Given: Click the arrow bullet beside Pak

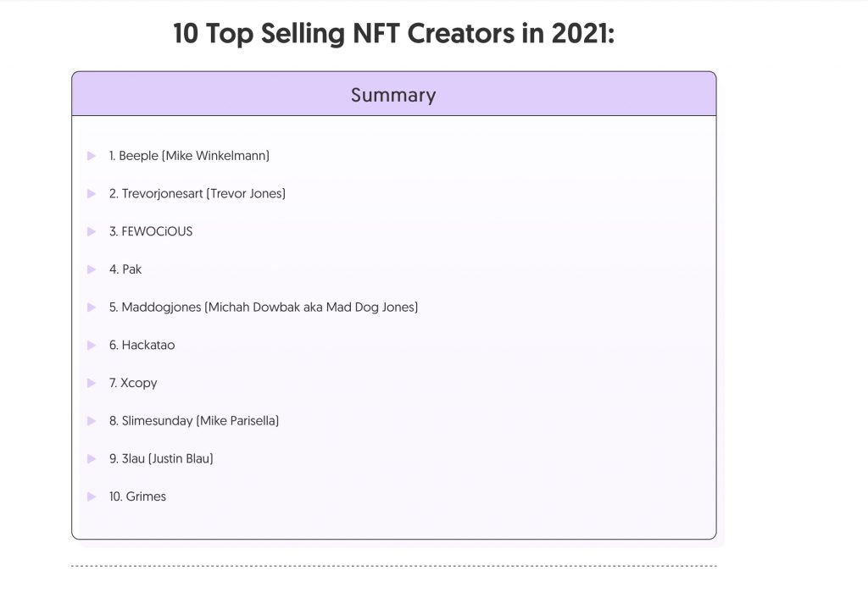Looking at the screenshot, I should point(92,269).
